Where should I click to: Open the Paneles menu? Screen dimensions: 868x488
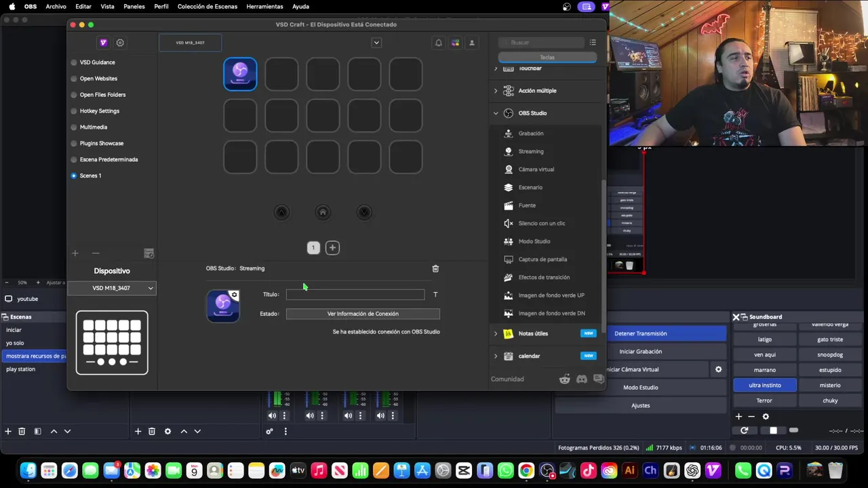coord(134,6)
